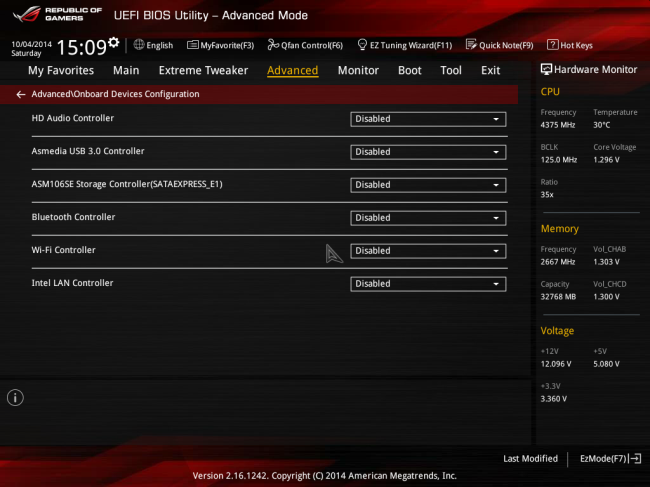The image size is (650, 487).
Task: Open Quick Note(F9) icon
Action: [x=471, y=45]
